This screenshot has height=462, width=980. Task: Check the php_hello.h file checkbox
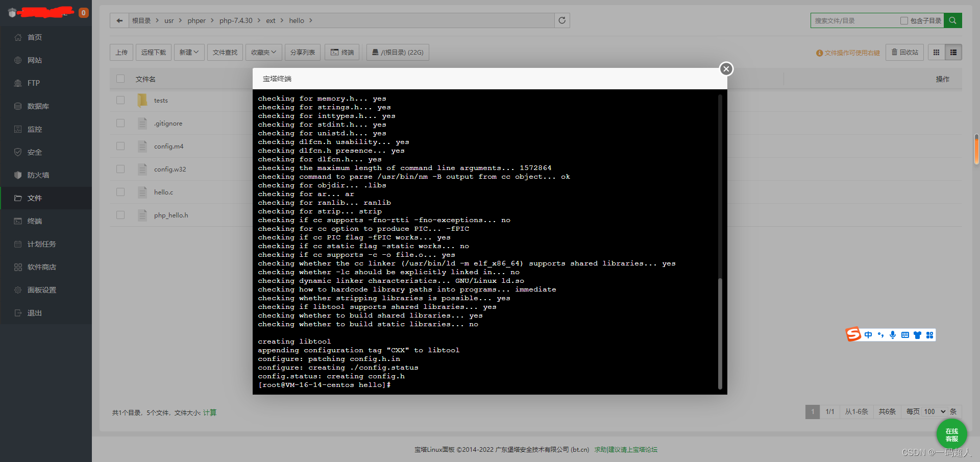pyautogui.click(x=120, y=215)
